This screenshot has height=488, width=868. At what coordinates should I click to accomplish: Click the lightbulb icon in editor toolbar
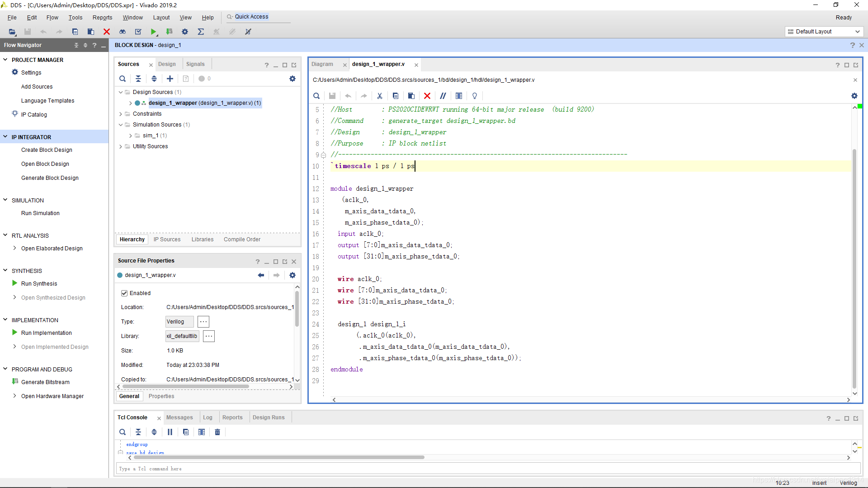[475, 96]
